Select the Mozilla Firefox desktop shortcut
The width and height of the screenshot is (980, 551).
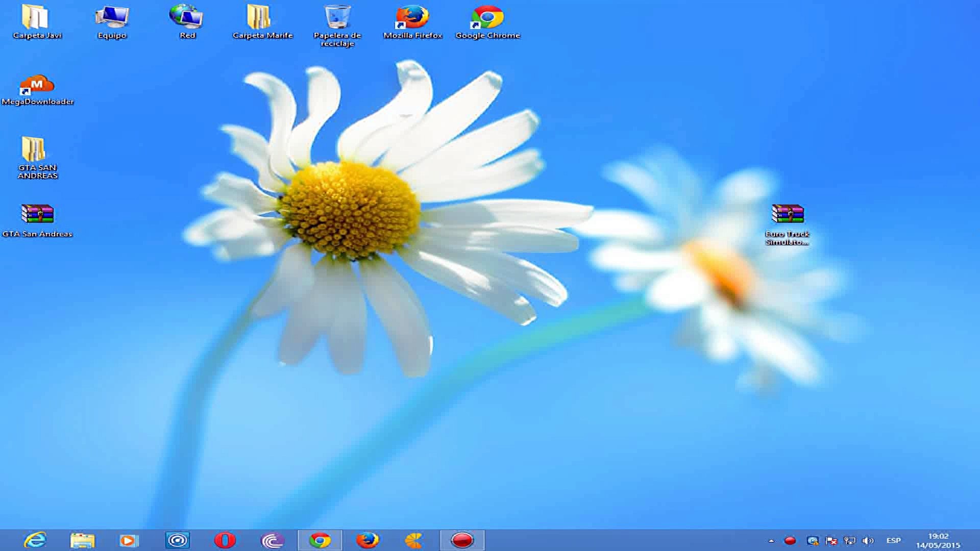pyautogui.click(x=412, y=18)
